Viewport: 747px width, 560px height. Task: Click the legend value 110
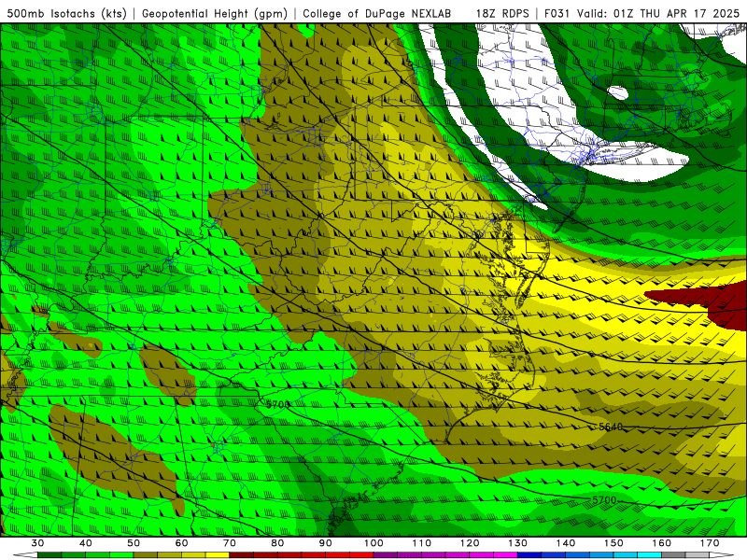tap(422, 543)
